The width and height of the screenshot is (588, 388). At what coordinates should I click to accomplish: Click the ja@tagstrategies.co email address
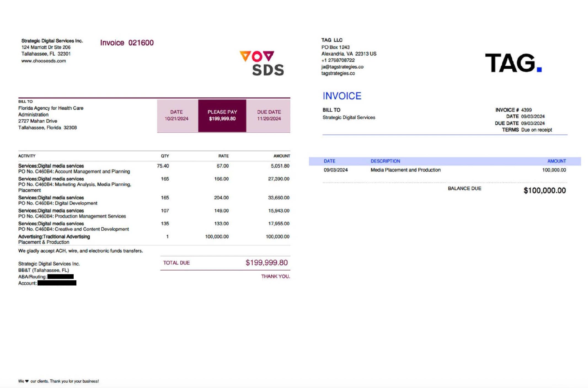click(x=342, y=67)
